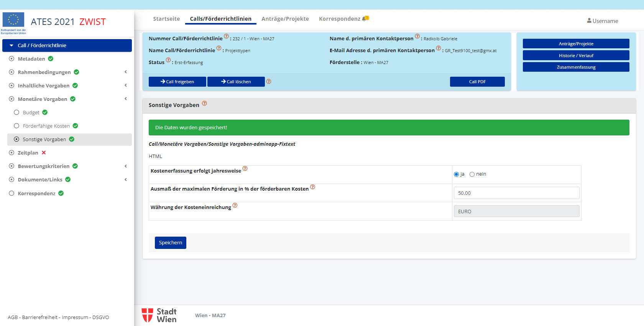Click help icon beside Call löschen button
This screenshot has width=644, height=326.
tap(269, 81)
